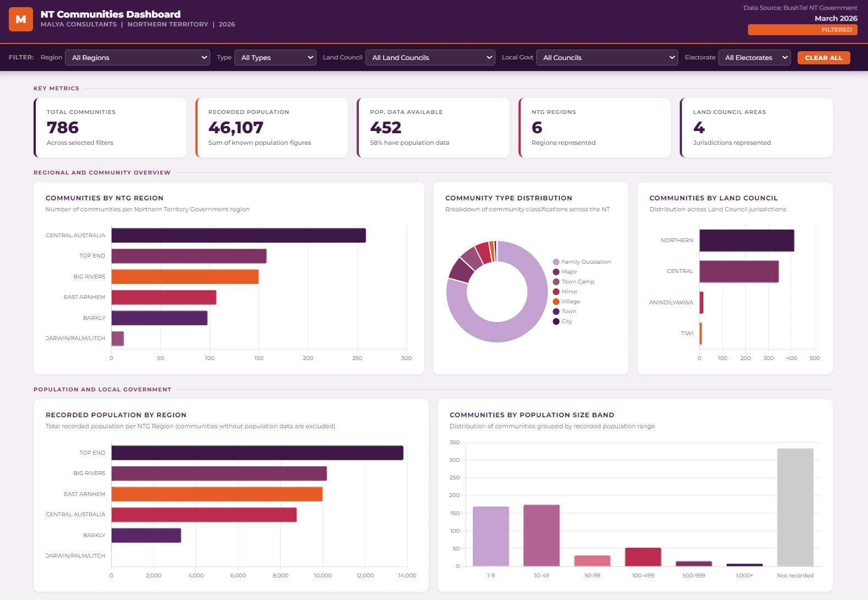This screenshot has height=600, width=868.
Task: Click Top End bar in NTG Region chart
Action: point(189,256)
